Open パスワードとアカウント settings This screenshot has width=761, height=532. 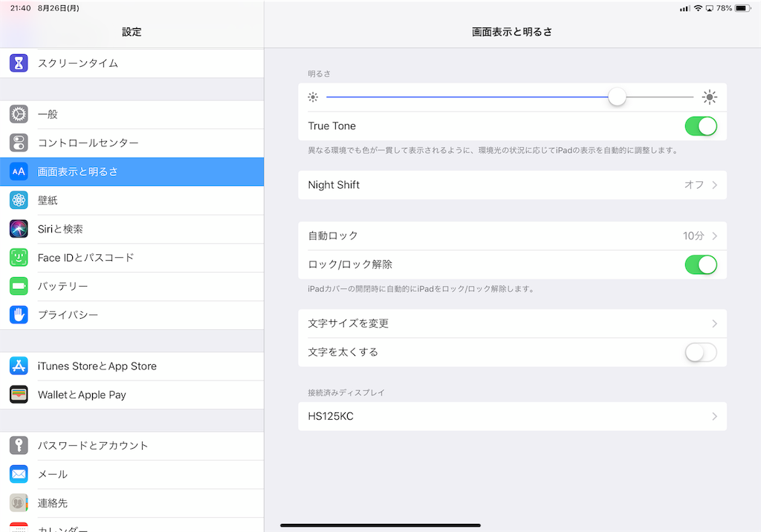132,446
